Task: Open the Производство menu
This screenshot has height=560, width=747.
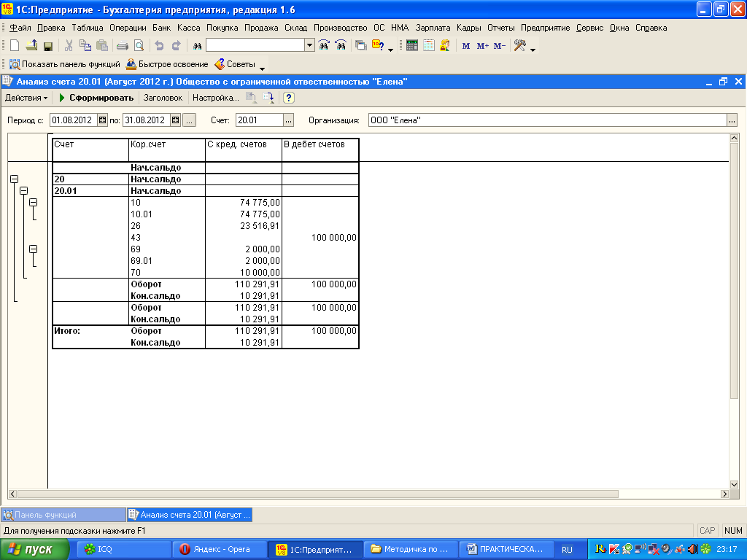Action: click(x=340, y=28)
